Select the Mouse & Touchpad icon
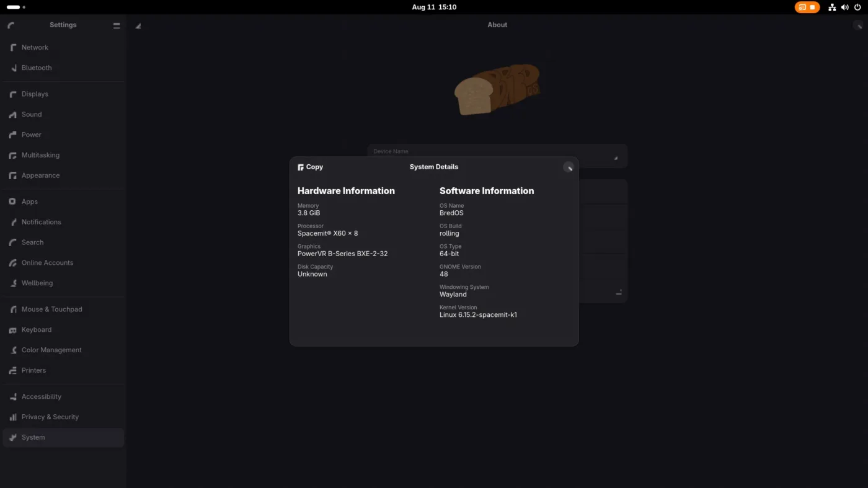The image size is (868, 488). [12, 310]
